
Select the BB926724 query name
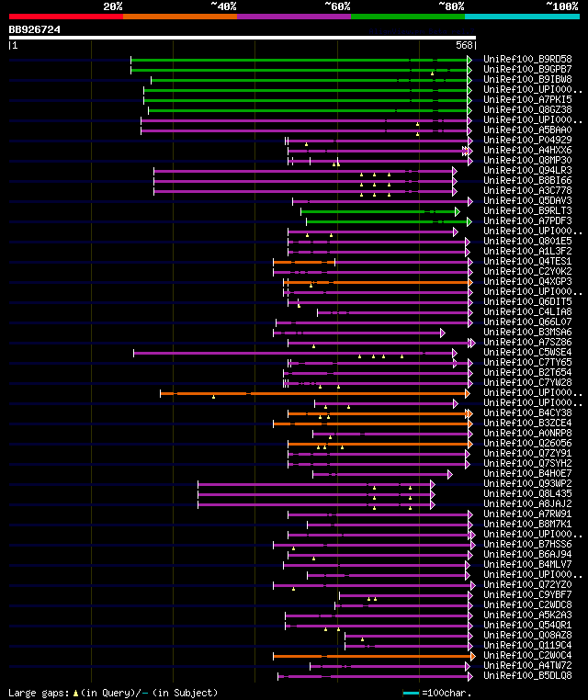(34, 30)
